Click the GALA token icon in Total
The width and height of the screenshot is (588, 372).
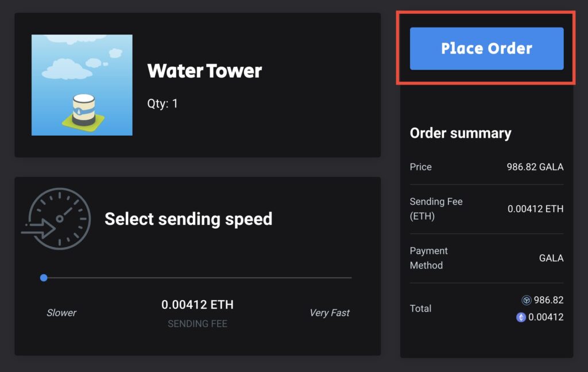click(x=527, y=300)
